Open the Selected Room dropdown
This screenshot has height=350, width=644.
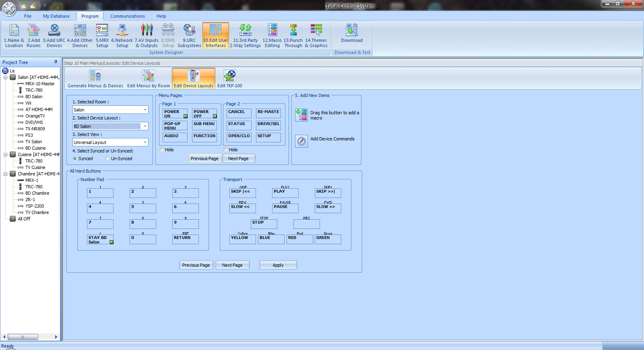(145, 110)
